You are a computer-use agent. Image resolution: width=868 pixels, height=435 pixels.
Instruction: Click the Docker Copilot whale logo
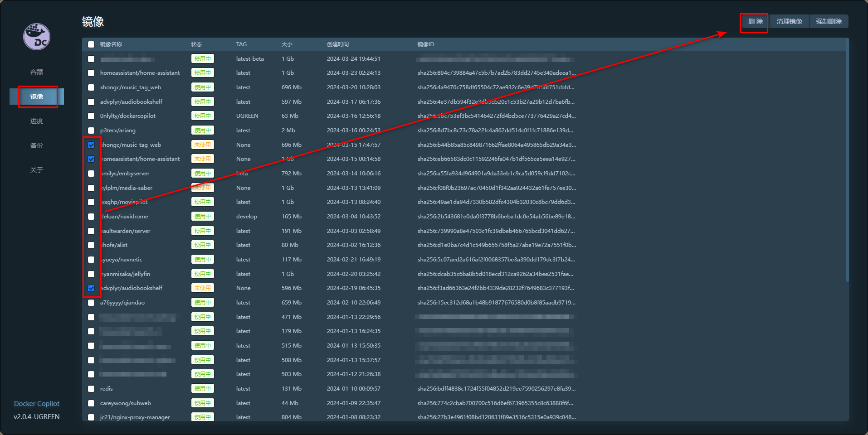click(x=37, y=37)
